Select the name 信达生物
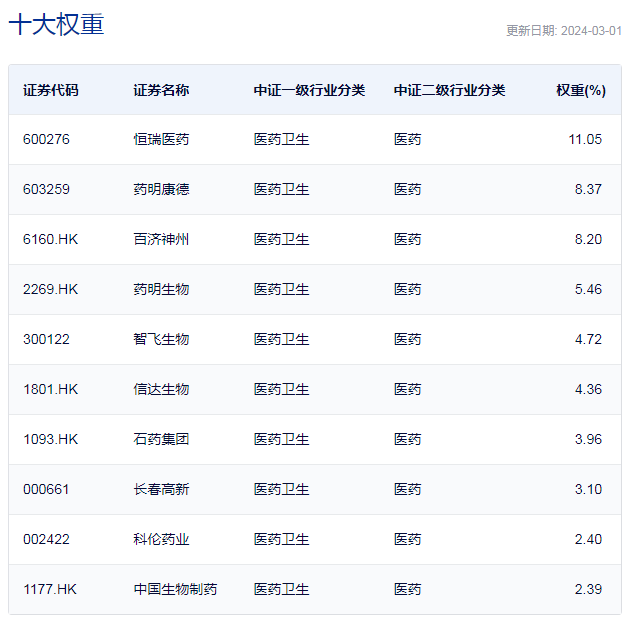This screenshot has height=620, width=630. click(161, 389)
